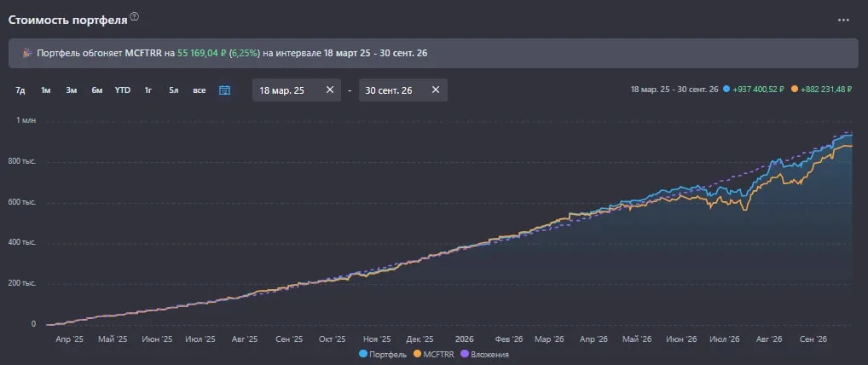Toggle the MCFTRR series in legend
This screenshot has width=868, height=365.
pyautogui.click(x=433, y=354)
